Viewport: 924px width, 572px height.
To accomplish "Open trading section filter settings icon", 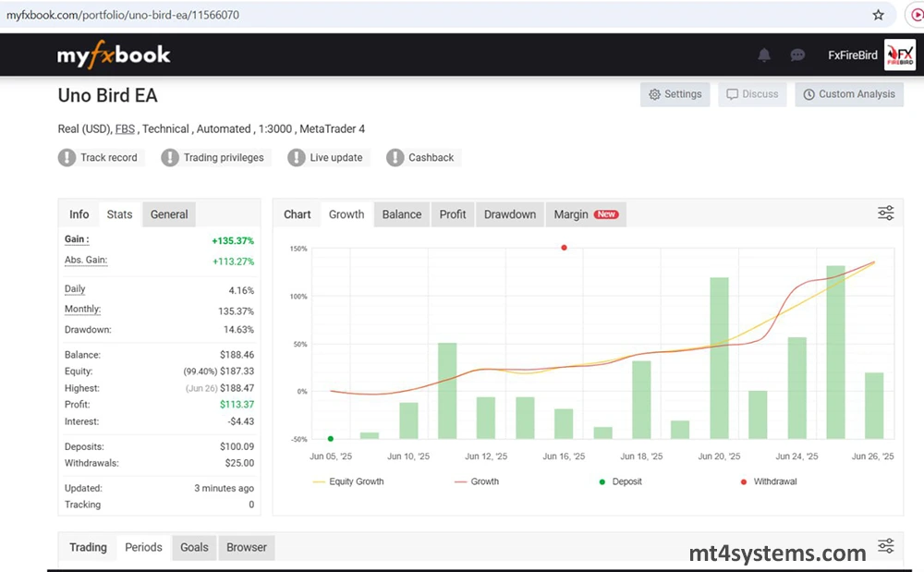I will coord(885,546).
